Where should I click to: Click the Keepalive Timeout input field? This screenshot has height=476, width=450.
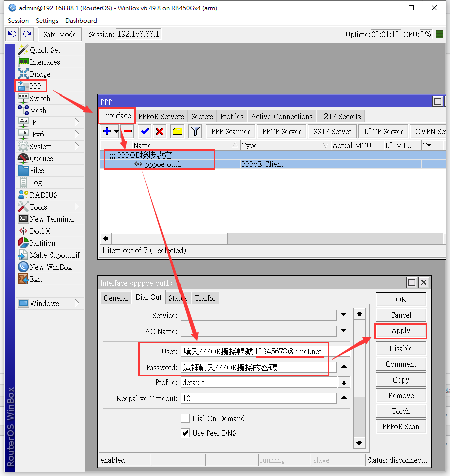coord(258,398)
